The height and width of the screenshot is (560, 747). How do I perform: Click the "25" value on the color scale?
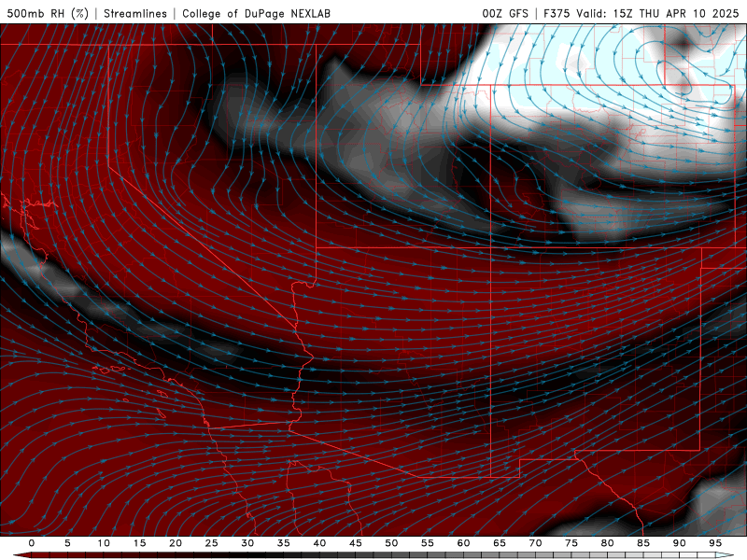(x=212, y=543)
